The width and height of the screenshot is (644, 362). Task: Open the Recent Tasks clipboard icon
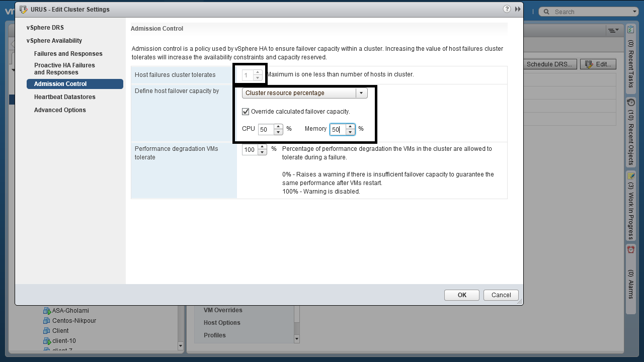pyautogui.click(x=630, y=30)
